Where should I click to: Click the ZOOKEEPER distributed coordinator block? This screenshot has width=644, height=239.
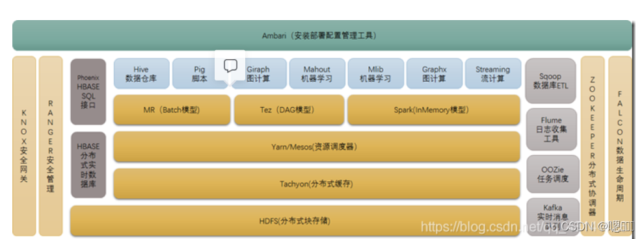pyautogui.click(x=593, y=146)
